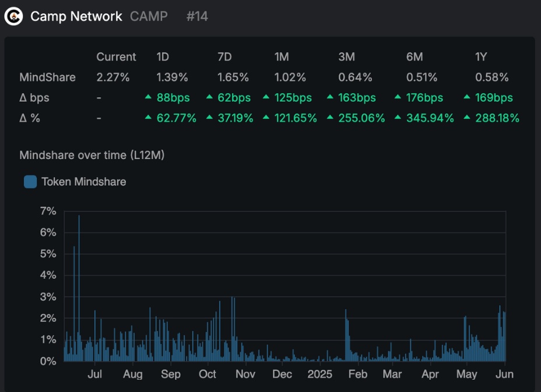
Task: Click the 121.65% change value
Action: click(296, 118)
